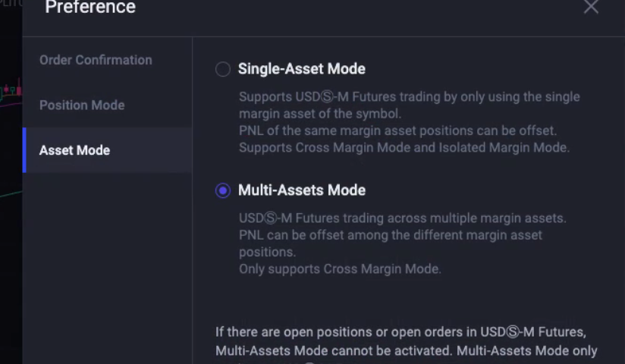Open the Order Confirmation tab
Screen dimensions: 625x364
[x=96, y=60]
